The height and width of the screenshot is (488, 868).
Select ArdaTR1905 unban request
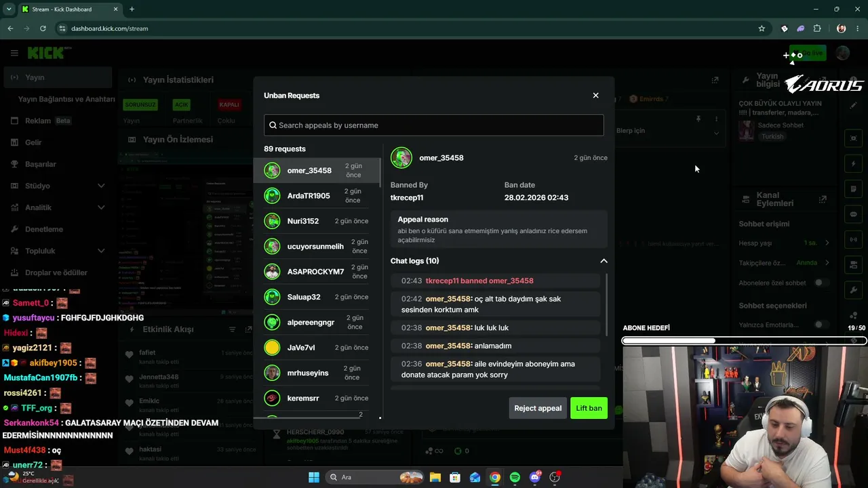pos(317,196)
